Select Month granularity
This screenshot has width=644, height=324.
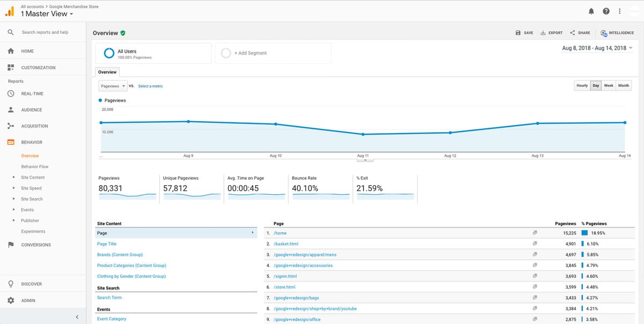point(623,85)
